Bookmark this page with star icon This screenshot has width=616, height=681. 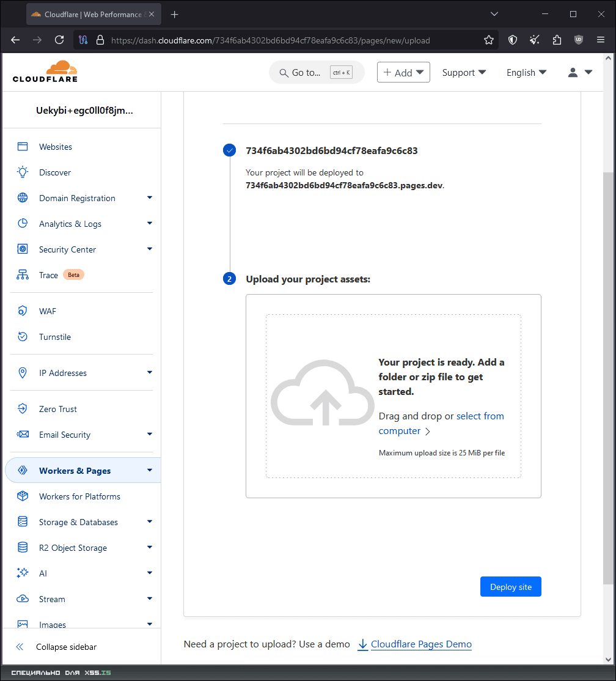coord(489,40)
